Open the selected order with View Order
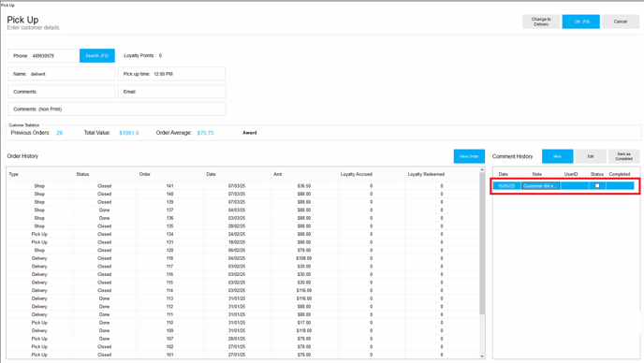 [x=469, y=156]
